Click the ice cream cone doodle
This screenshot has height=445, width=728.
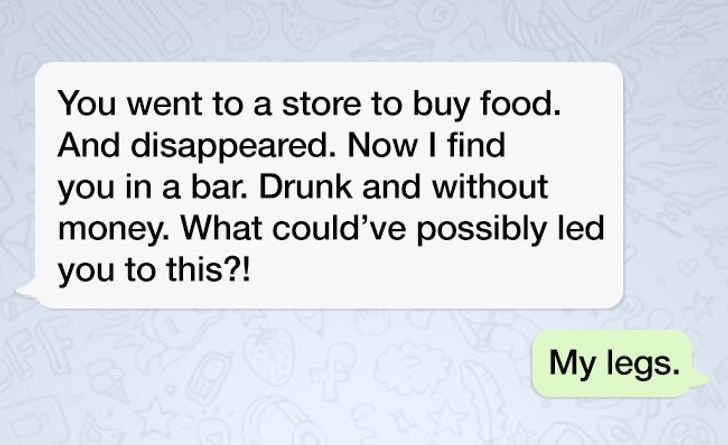click(x=108, y=381)
